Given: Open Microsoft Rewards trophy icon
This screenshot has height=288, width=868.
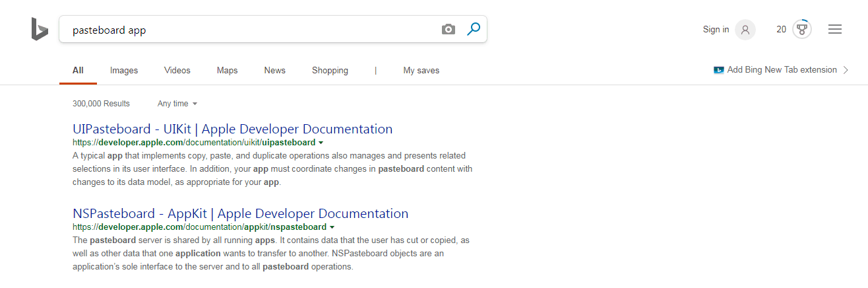Looking at the screenshot, I should coord(802,29).
